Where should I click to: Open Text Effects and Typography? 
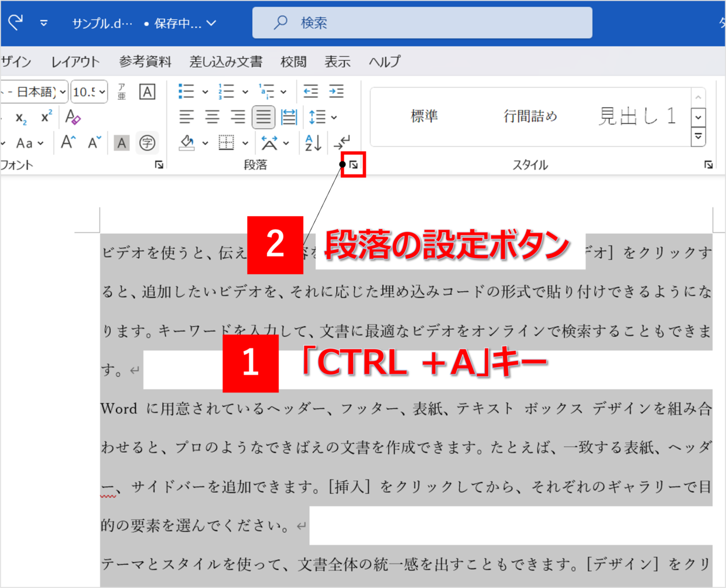(x=73, y=118)
